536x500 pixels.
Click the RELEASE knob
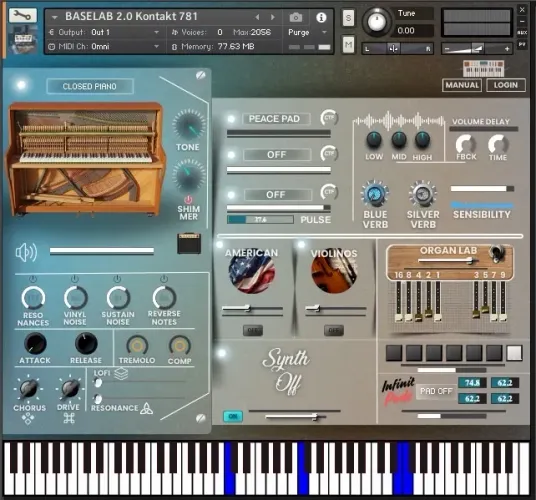(86, 343)
